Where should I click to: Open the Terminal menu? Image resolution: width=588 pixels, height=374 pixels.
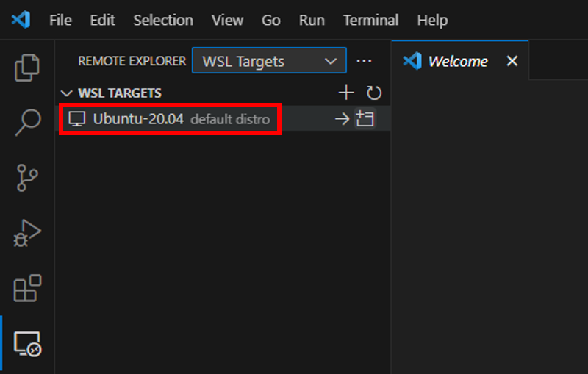pyautogui.click(x=371, y=21)
